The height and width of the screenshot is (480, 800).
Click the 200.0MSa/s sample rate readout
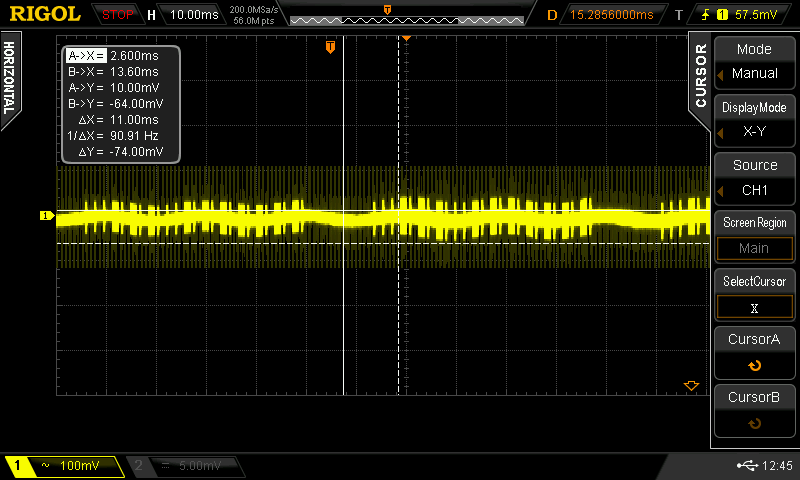coord(254,10)
